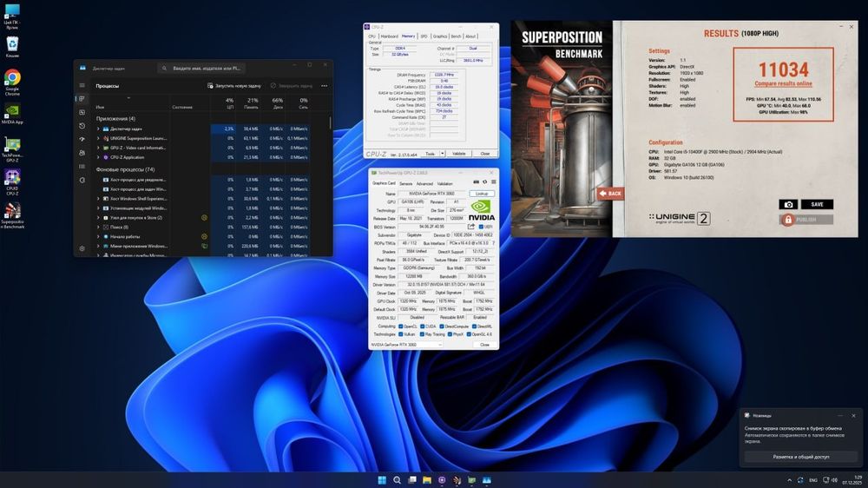Screen dimensions: 868x488
Task: Open App history page in Task Manager sidebar
Action: pos(82,126)
